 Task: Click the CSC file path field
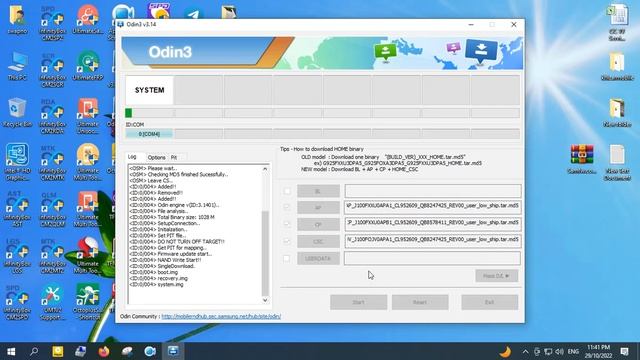[x=433, y=241]
